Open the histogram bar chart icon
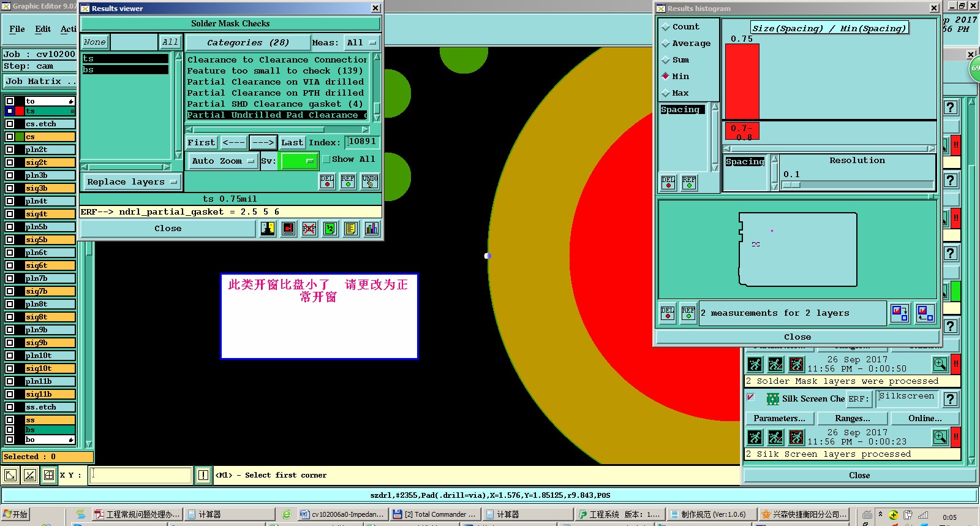Image resolution: width=980 pixels, height=526 pixels. tap(372, 229)
